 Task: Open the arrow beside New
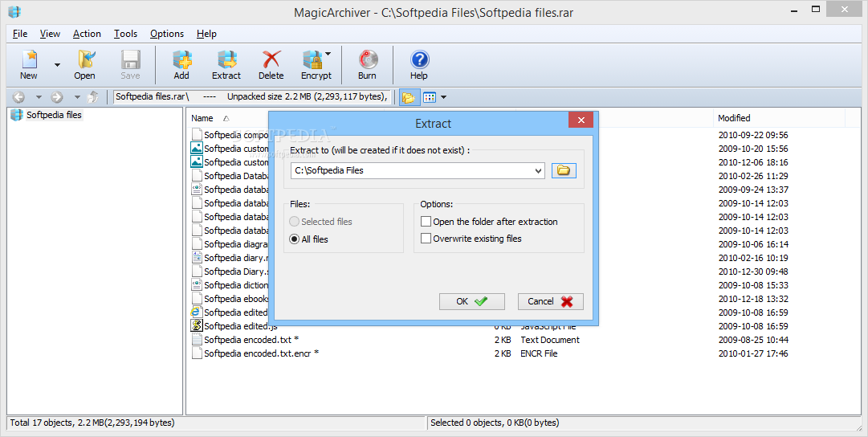pyautogui.click(x=57, y=65)
